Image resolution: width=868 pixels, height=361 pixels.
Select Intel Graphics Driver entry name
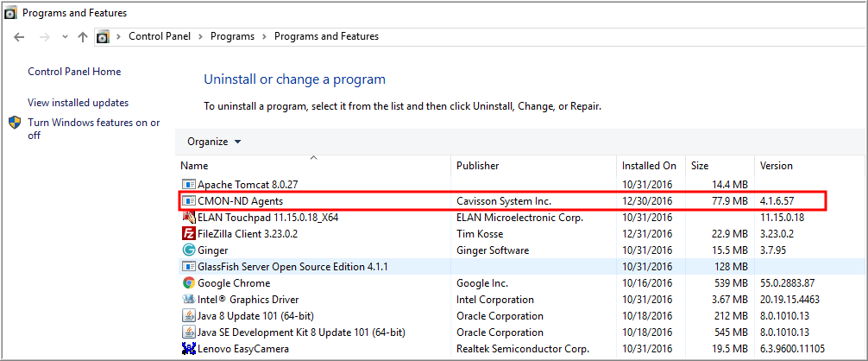[248, 300]
